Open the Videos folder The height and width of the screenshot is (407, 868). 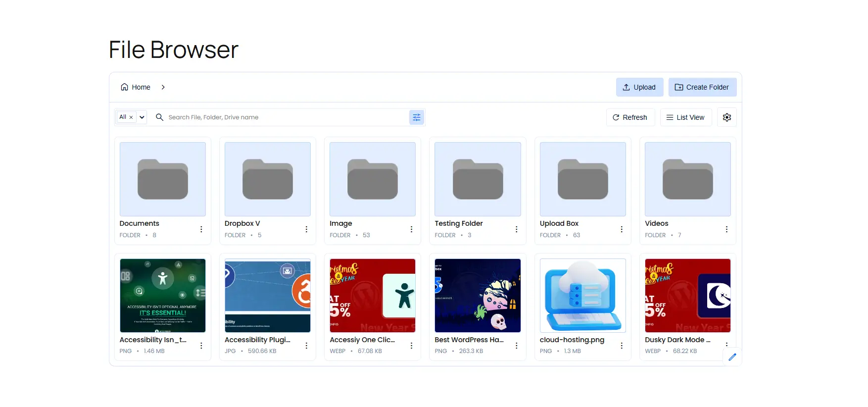pyautogui.click(x=688, y=179)
